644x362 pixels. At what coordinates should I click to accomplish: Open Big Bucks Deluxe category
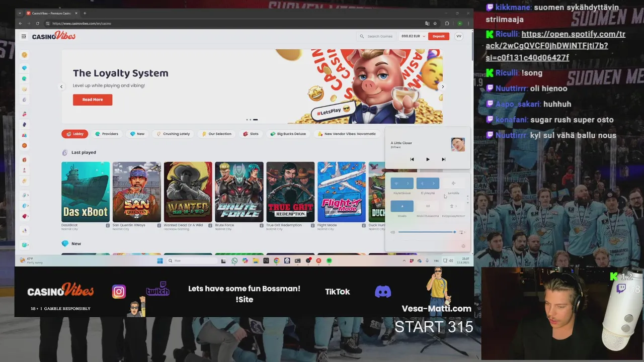288,134
